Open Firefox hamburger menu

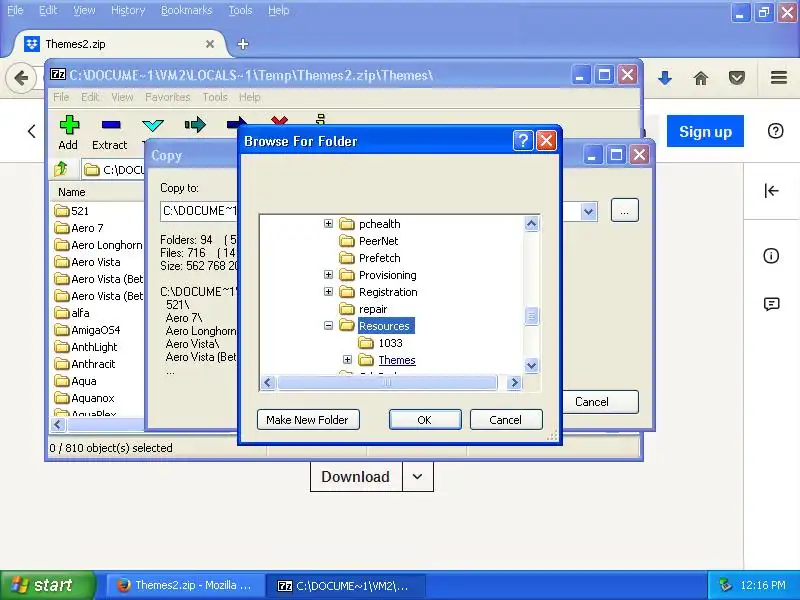click(x=779, y=78)
